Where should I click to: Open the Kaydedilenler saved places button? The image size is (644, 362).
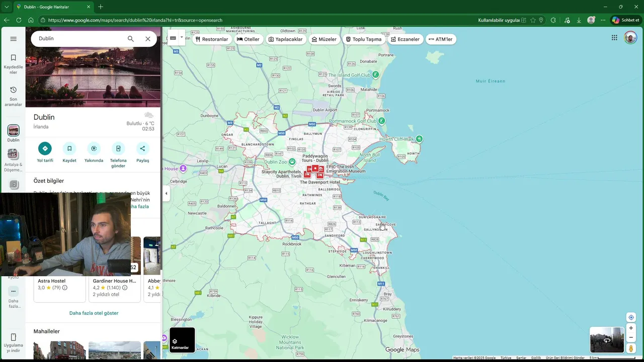(x=14, y=64)
